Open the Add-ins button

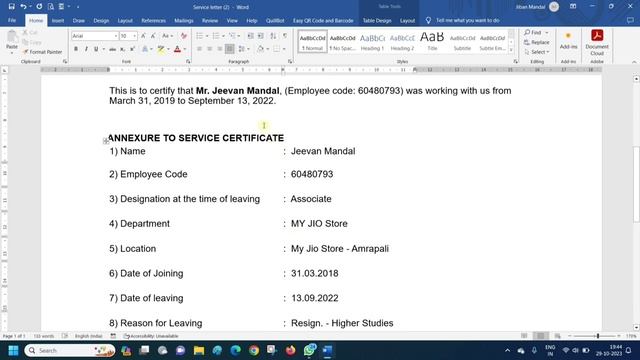point(568,41)
